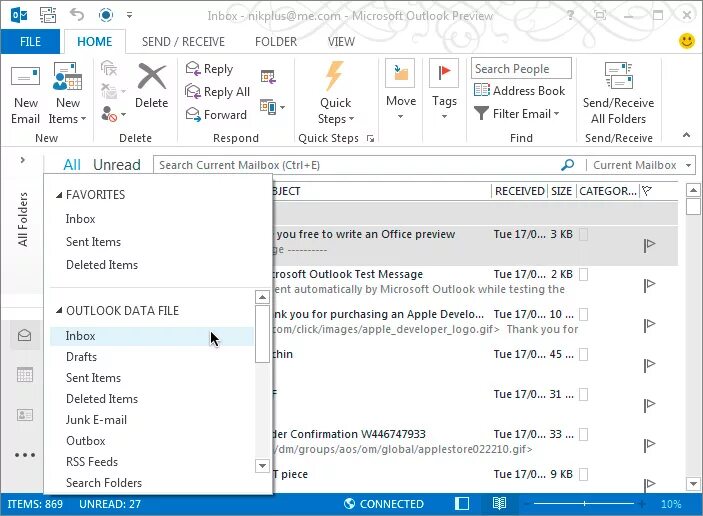Expand the folder pane chevron
The image size is (703, 516).
[22, 160]
